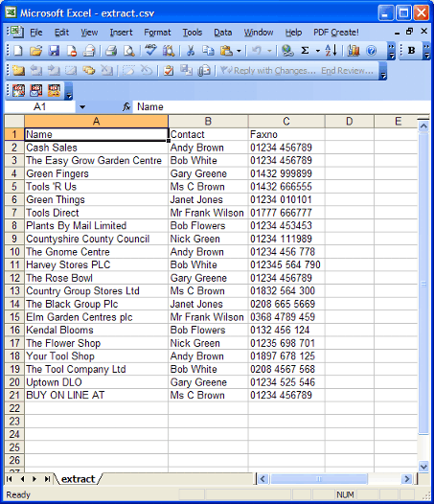This screenshot has height=504, width=434.
Task: Expand Formatting toolbar options chevron
Action: click(x=426, y=51)
